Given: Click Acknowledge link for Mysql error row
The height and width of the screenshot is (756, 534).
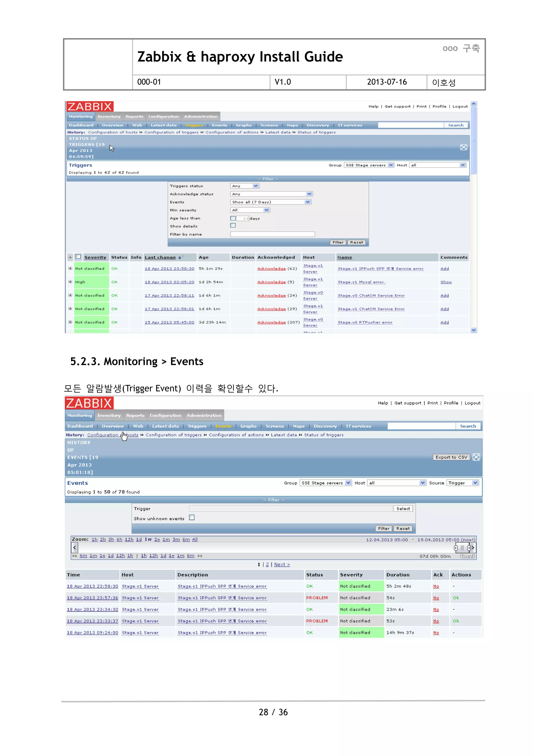Looking at the screenshot, I should click(271, 282).
